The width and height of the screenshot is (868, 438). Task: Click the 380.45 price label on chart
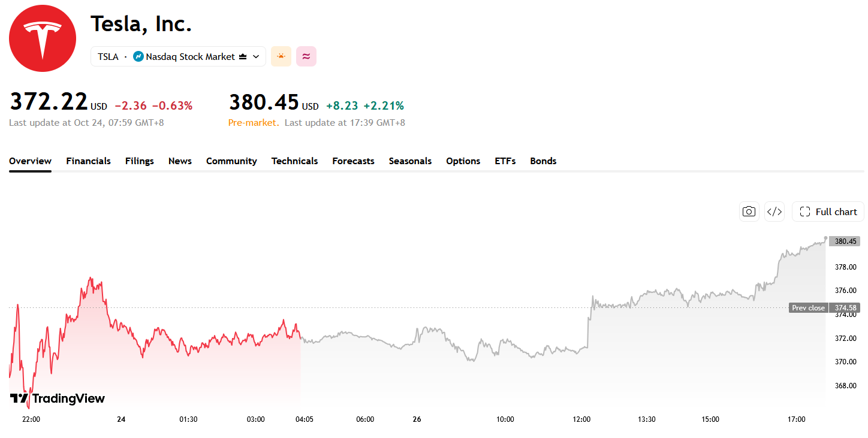pos(845,241)
